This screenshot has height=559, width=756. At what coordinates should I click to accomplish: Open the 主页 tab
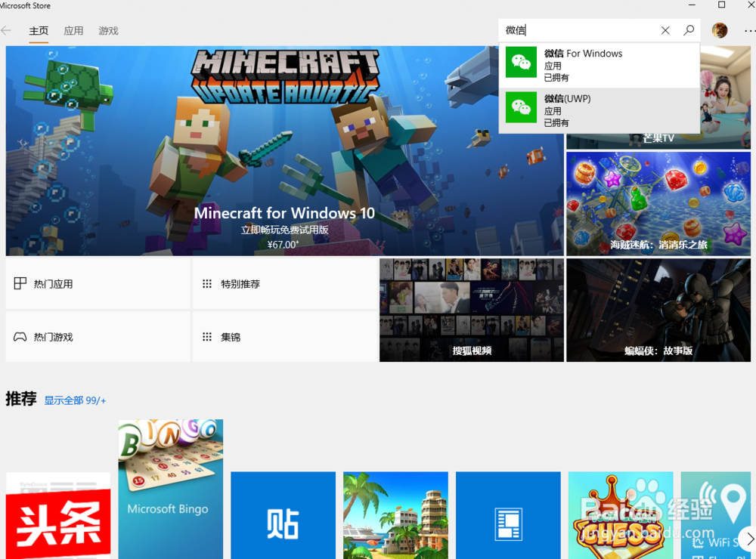[39, 31]
